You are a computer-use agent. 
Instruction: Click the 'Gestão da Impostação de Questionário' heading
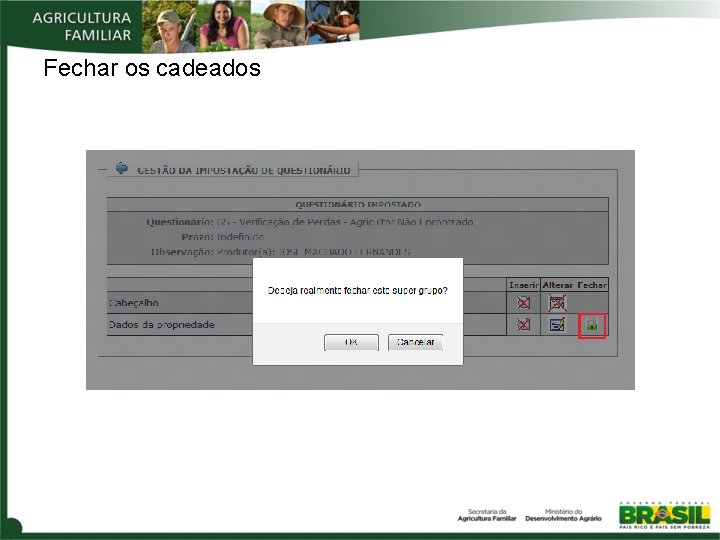pos(244,170)
